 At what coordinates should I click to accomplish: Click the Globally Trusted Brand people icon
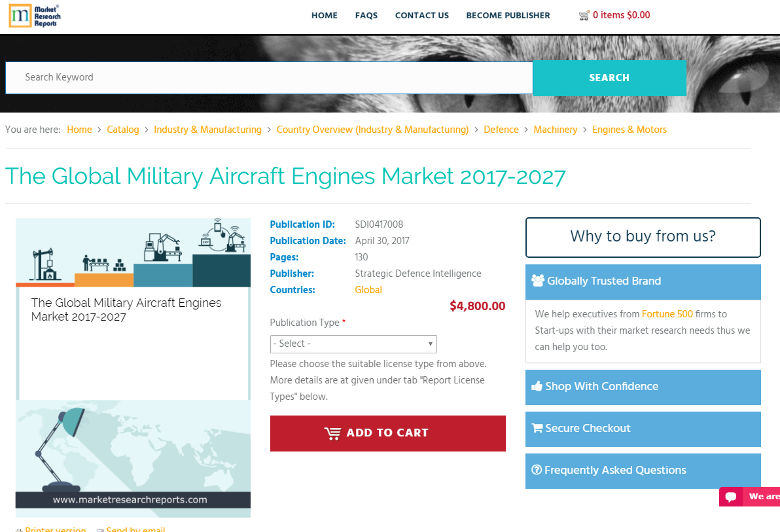(x=538, y=281)
